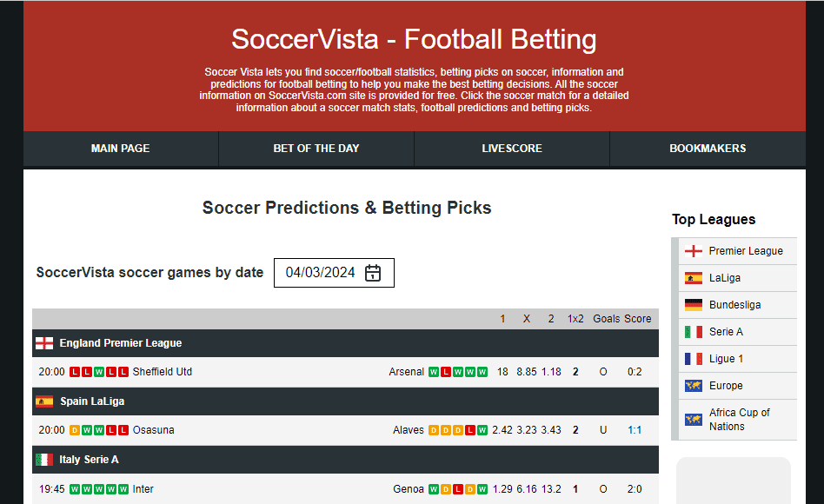This screenshot has width=824, height=504.
Task: Open the Arsenal match link
Action: (x=406, y=371)
